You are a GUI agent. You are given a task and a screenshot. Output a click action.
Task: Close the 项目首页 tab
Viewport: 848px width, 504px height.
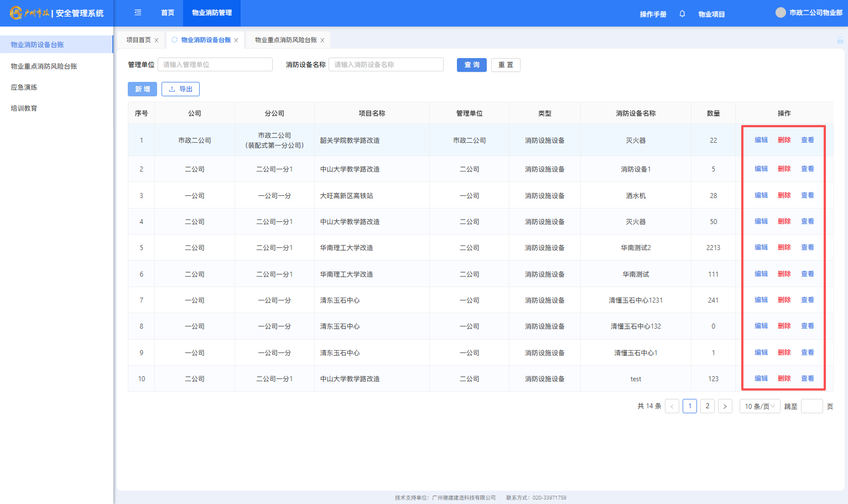pos(157,40)
